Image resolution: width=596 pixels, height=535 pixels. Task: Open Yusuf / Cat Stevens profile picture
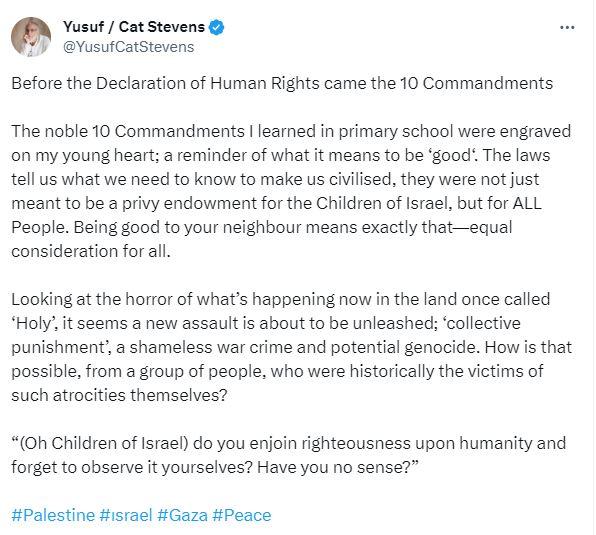(31, 37)
